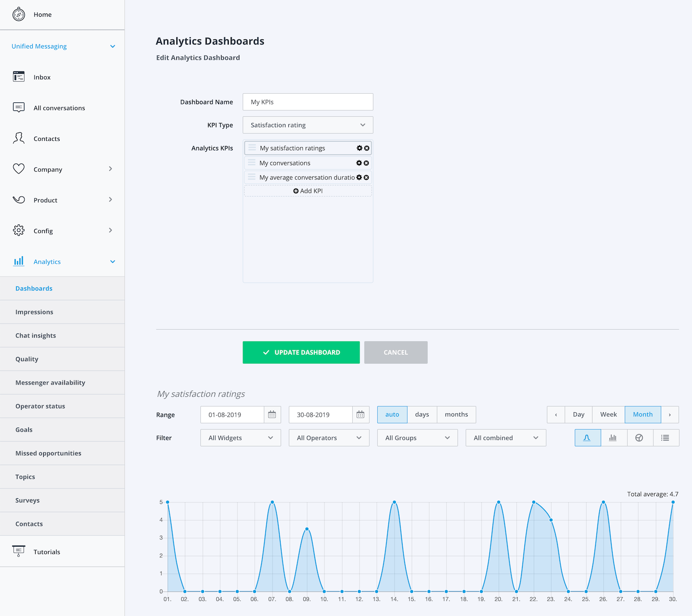Switch to line chart view
The width and height of the screenshot is (692, 616).
point(588,438)
